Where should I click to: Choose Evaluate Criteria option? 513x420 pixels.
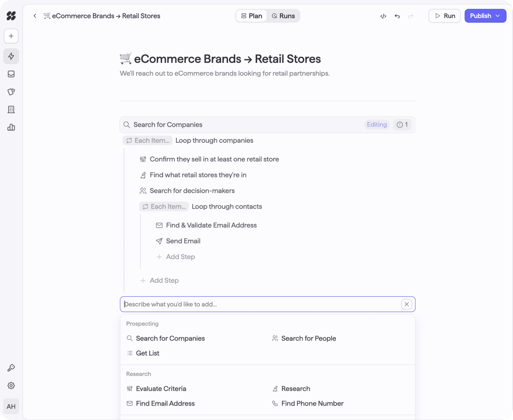click(x=157, y=389)
